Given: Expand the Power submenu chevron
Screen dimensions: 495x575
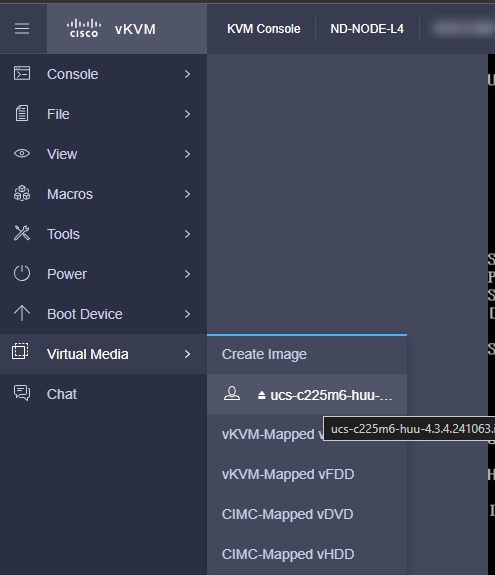Looking at the screenshot, I should click(187, 274).
